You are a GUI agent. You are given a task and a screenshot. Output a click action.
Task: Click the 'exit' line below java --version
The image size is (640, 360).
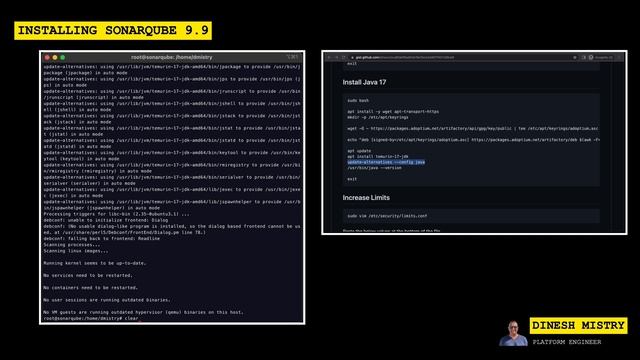point(352,179)
